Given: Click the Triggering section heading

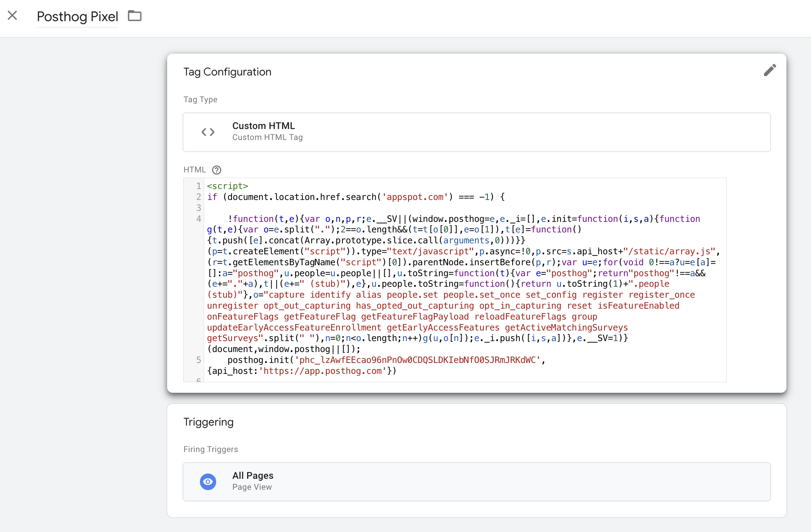Looking at the screenshot, I should [209, 422].
